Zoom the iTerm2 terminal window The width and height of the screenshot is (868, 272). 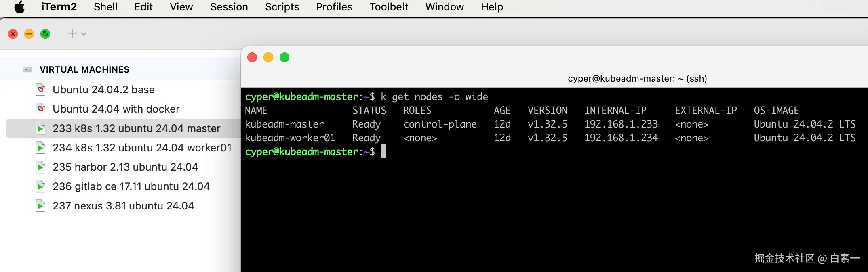284,57
